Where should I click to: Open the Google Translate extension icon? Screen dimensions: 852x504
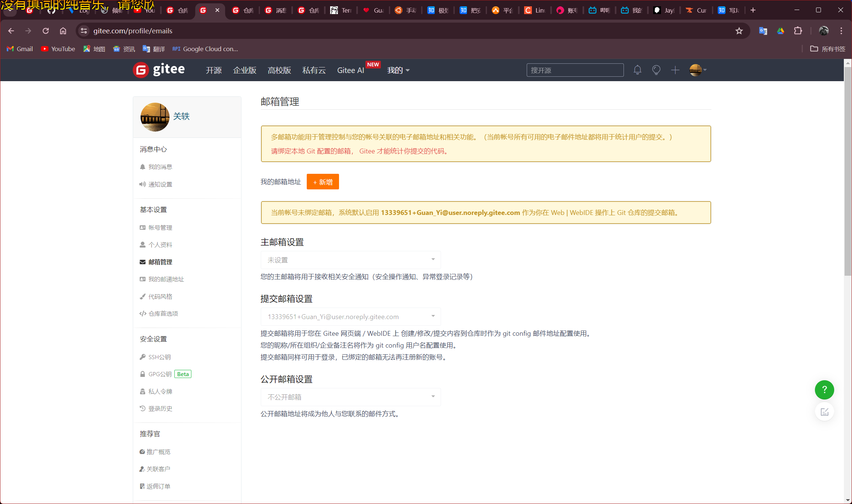763,31
